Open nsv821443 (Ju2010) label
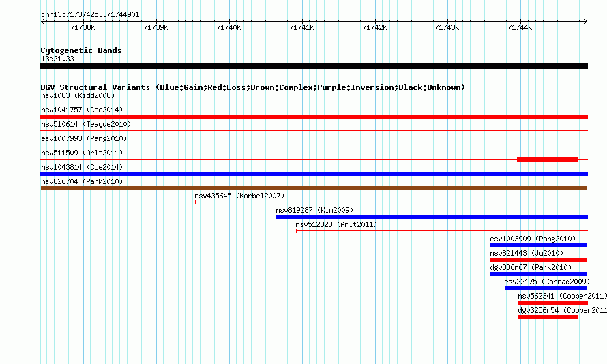The image size is (607, 364). [527, 253]
